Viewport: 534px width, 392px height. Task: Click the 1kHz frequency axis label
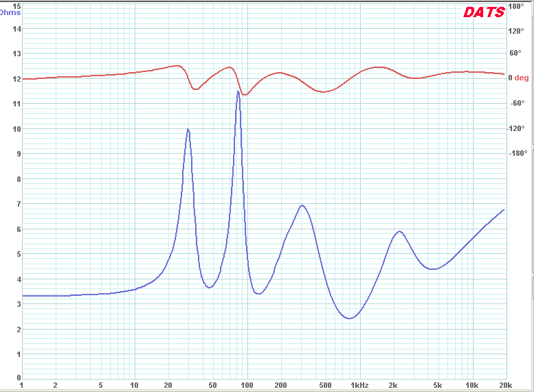[359, 385]
